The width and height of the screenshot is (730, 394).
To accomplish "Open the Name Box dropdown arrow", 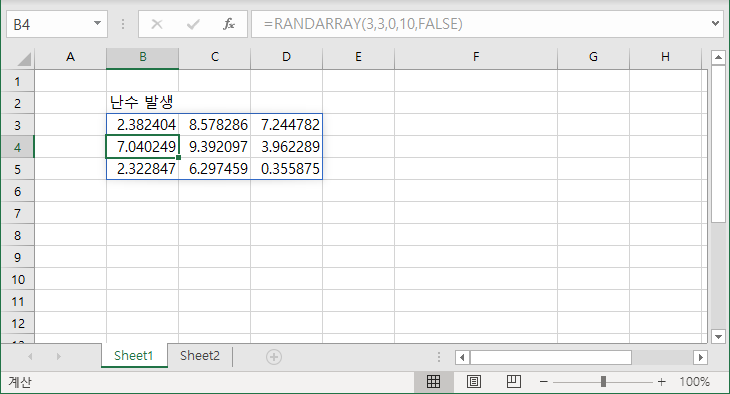I will (x=97, y=23).
